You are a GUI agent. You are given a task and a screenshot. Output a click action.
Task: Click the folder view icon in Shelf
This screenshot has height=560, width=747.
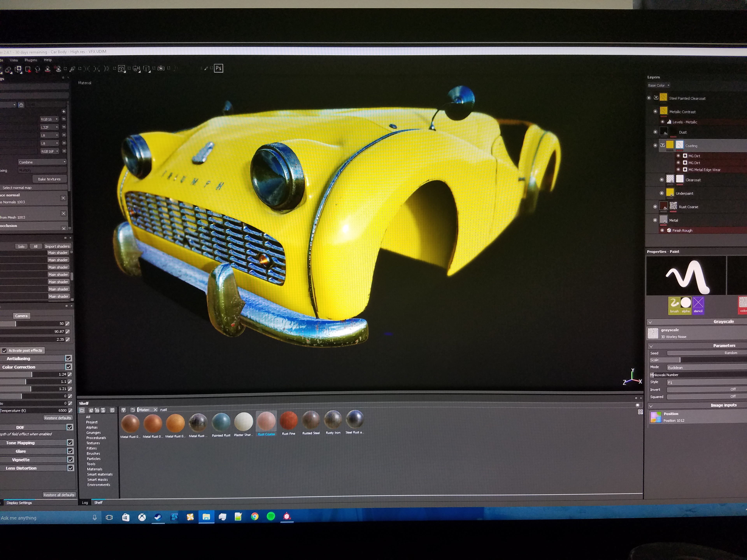tap(82, 410)
